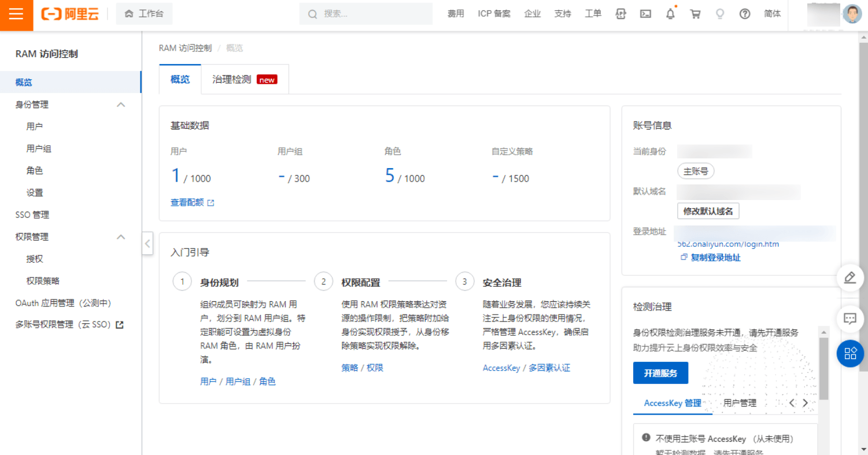868x455 pixels.
Task: Click the user count 1
Action: pos(176,175)
